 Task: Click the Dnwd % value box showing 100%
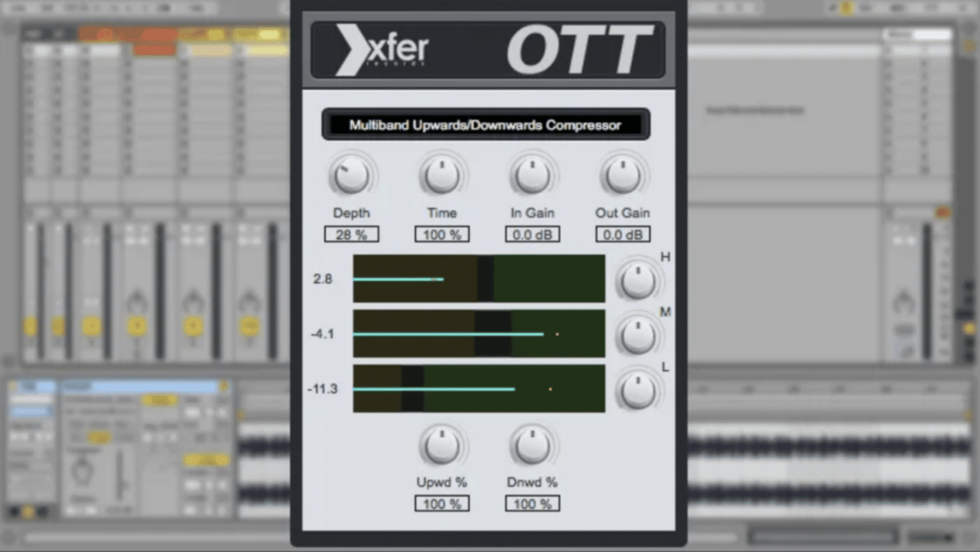pyautogui.click(x=533, y=504)
